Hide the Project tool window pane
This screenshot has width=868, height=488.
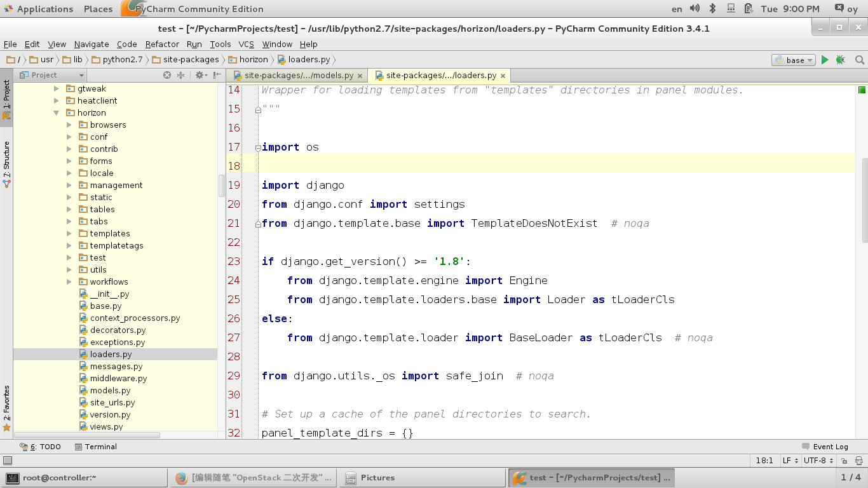tap(216, 75)
